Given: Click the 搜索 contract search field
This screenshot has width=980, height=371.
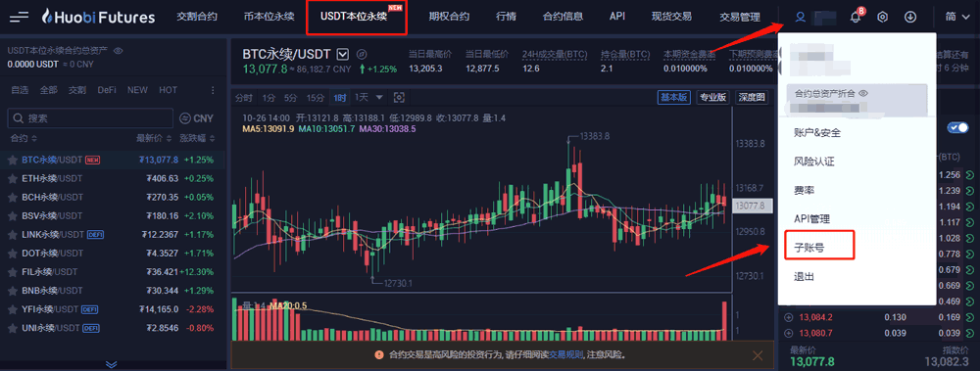Looking at the screenshot, I should coord(90,118).
